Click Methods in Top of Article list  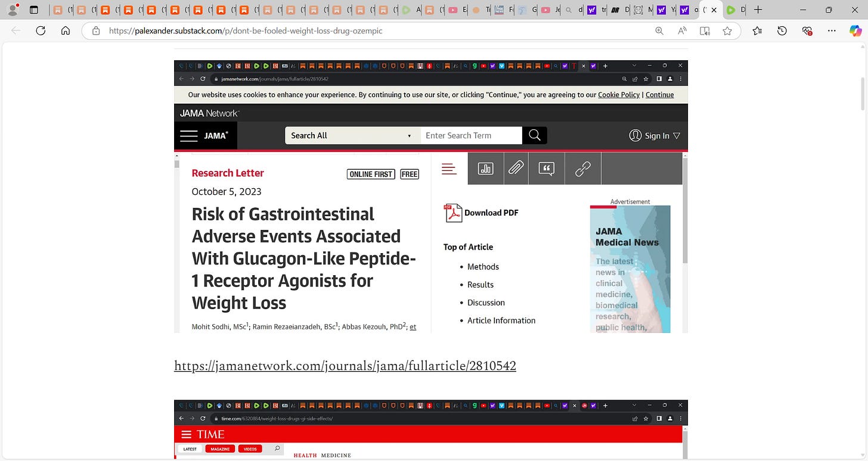tap(483, 267)
